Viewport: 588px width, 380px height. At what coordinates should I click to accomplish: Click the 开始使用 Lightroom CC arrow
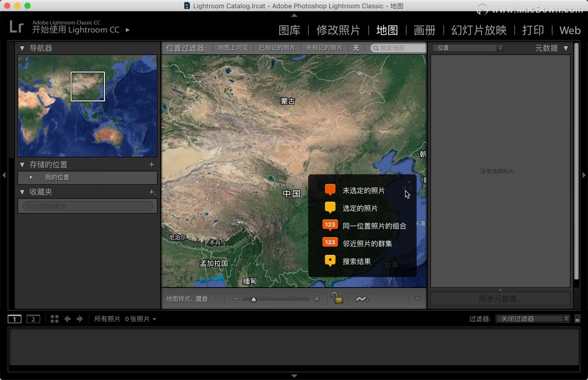[x=128, y=30]
